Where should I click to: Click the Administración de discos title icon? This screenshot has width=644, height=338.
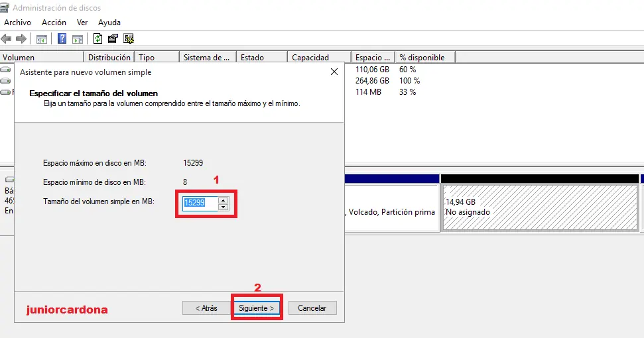[x=5, y=7]
